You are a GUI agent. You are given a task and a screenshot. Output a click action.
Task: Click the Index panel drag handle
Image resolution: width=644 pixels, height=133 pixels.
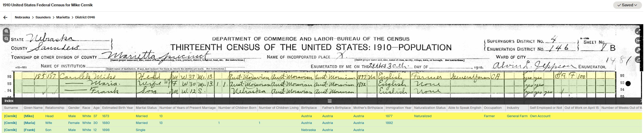(329, 101)
